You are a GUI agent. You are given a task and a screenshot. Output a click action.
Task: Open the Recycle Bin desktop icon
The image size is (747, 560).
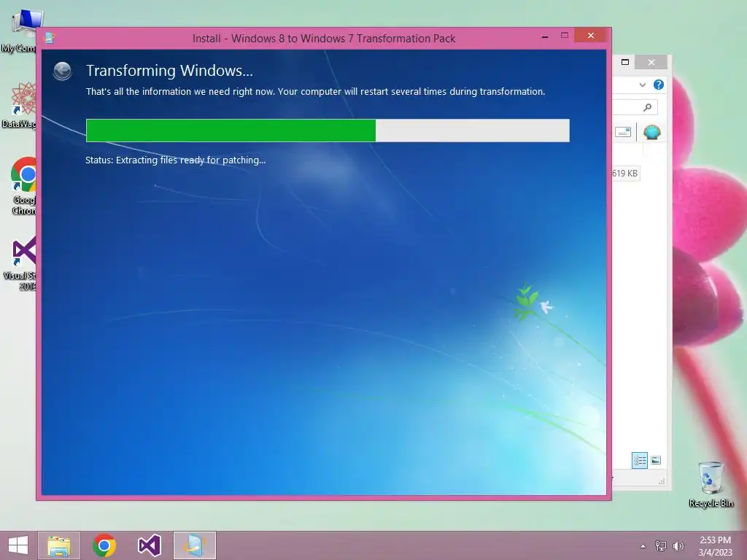point(711,484)
